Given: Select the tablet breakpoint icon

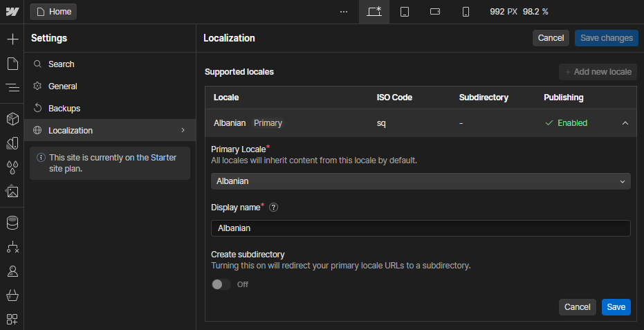Looking at the screenshot, I should coord(405,12).
